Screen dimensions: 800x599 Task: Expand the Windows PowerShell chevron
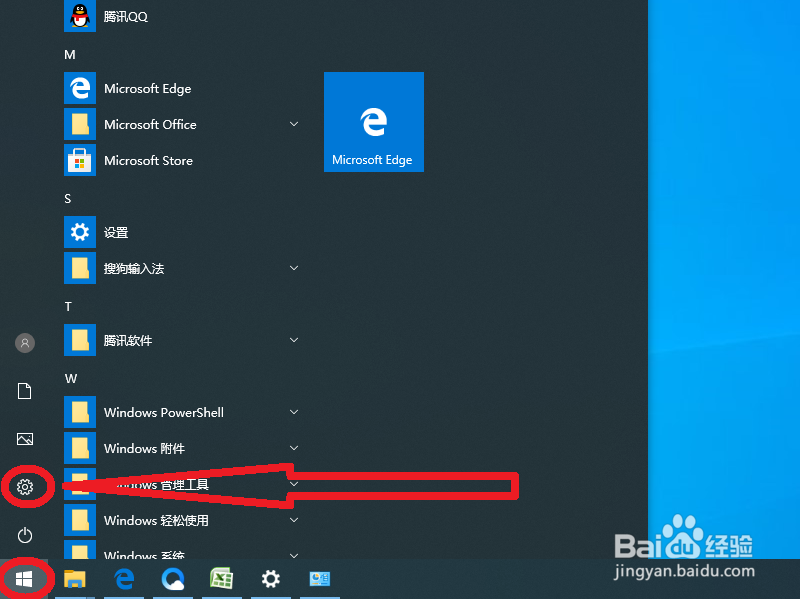(x=294, y=412)
